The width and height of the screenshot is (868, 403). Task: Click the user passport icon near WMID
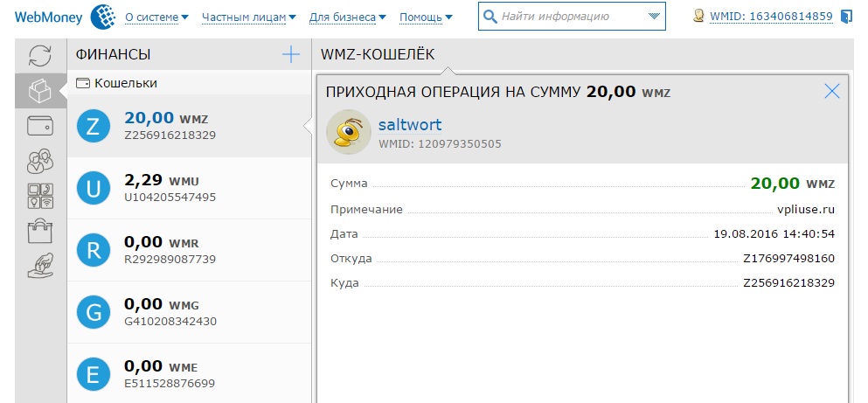point(698,16)
